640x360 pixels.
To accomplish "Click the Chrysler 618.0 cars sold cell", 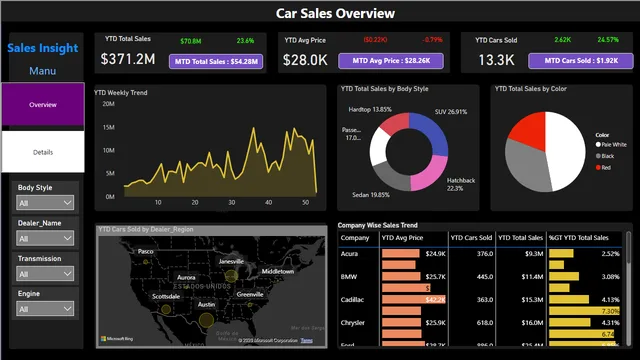I will pos(485,322).
